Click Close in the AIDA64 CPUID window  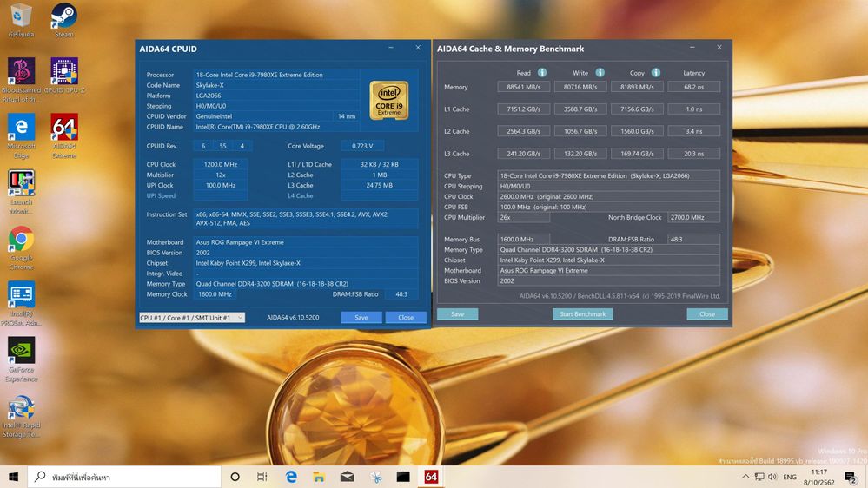pyautogui.click(x=406, y=318)
